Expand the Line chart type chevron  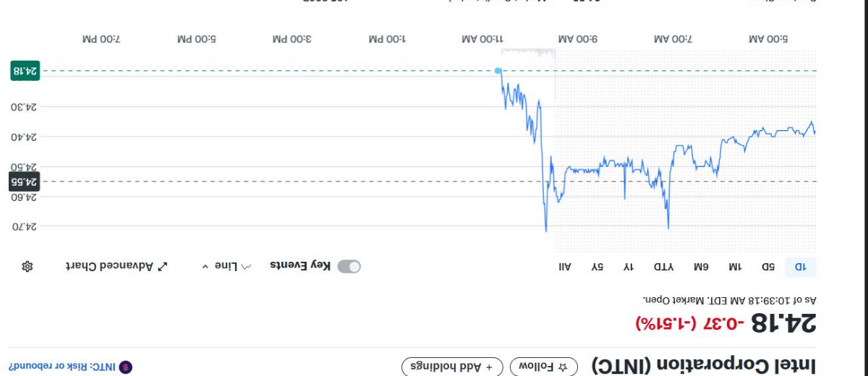(205, 266)
